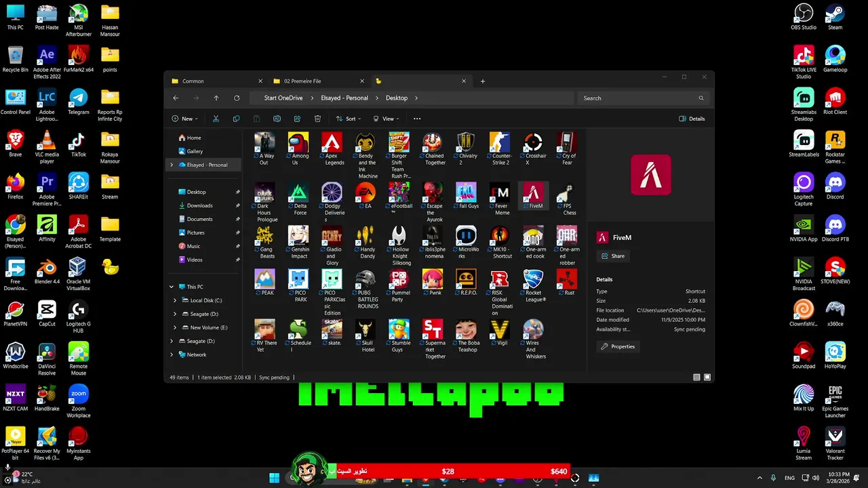This screenshot has width=868, height=488.
Task: Open the View dropdown menu
Action: coord(385,119)
